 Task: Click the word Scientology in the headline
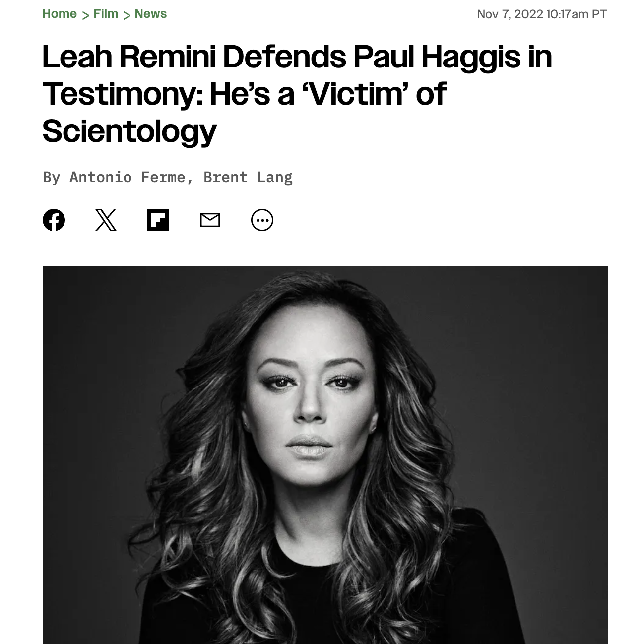click(x=129, y=131)
